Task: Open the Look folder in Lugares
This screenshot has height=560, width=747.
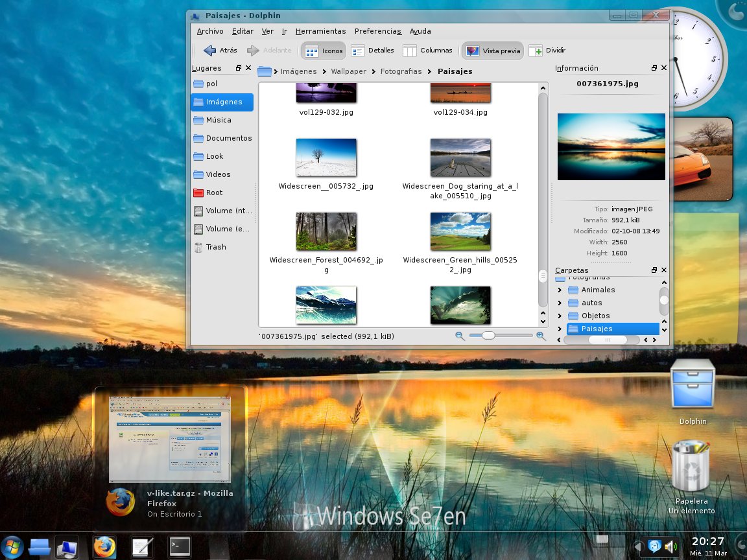Action: click(222, 156)
